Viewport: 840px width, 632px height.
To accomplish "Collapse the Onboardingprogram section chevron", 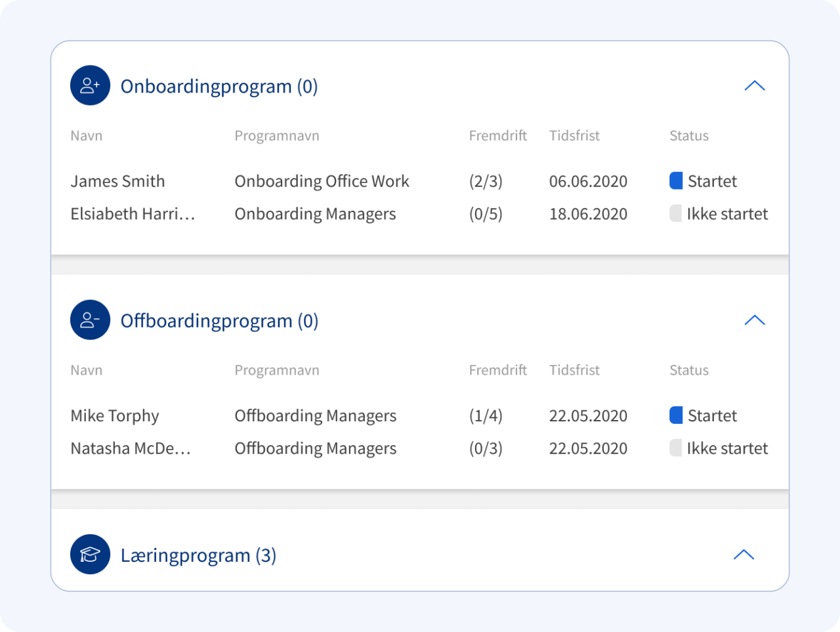I will [755, 86].
